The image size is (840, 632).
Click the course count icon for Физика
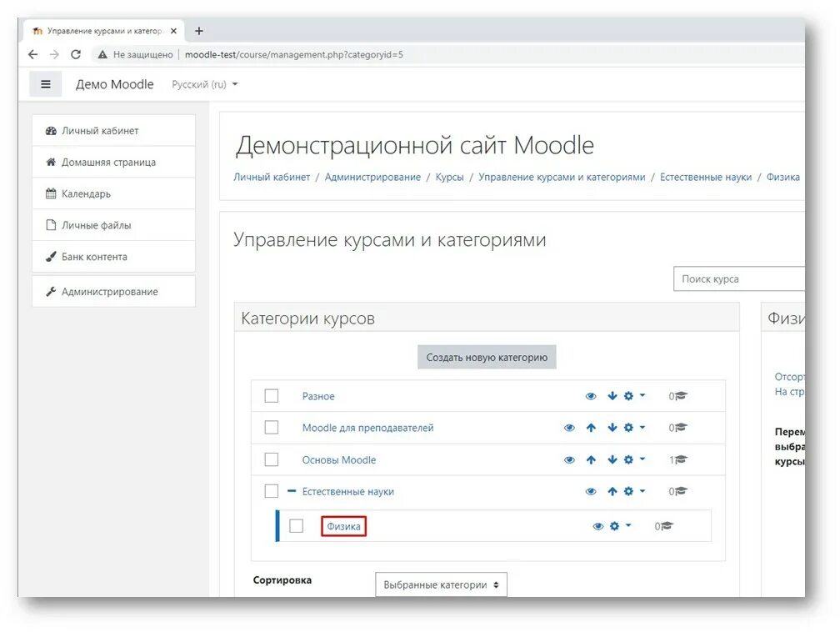pyautogui.click(x=667, y=526)
